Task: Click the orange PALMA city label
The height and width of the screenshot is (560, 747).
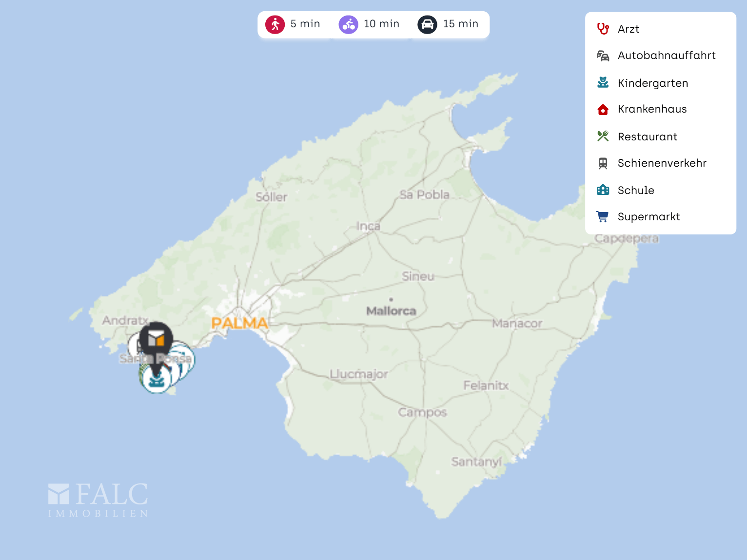Action: pyautogui.click(x=239, y=323)
